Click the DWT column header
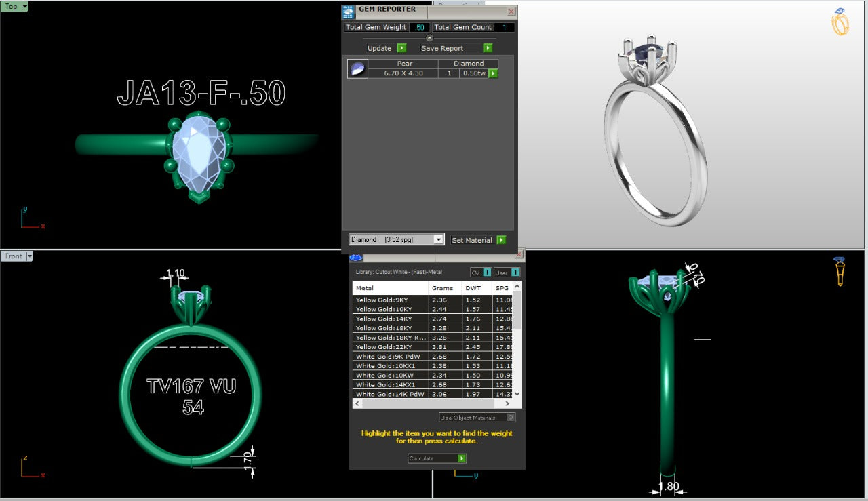This screenshot has height=501, width=868. point(477,288)
